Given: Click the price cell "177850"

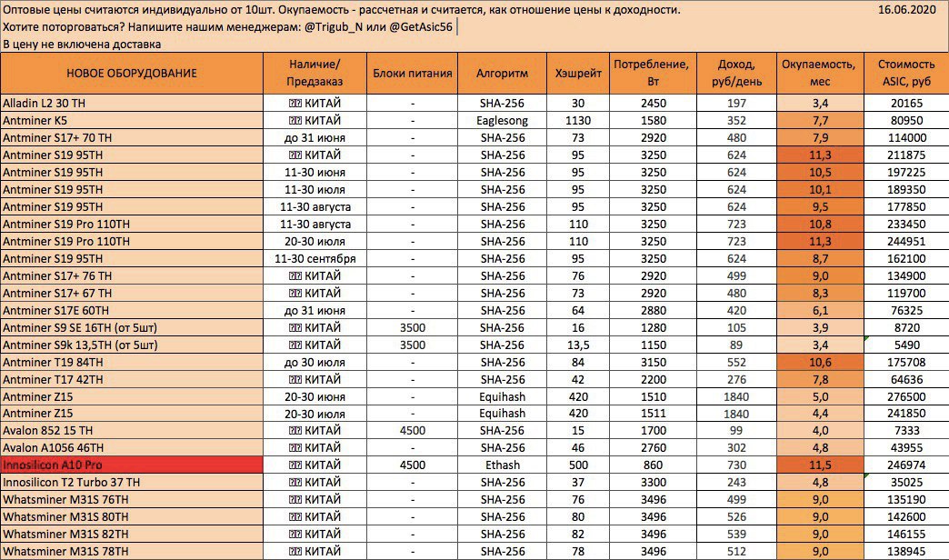Looking at the screenshot, I should (906, 206).
